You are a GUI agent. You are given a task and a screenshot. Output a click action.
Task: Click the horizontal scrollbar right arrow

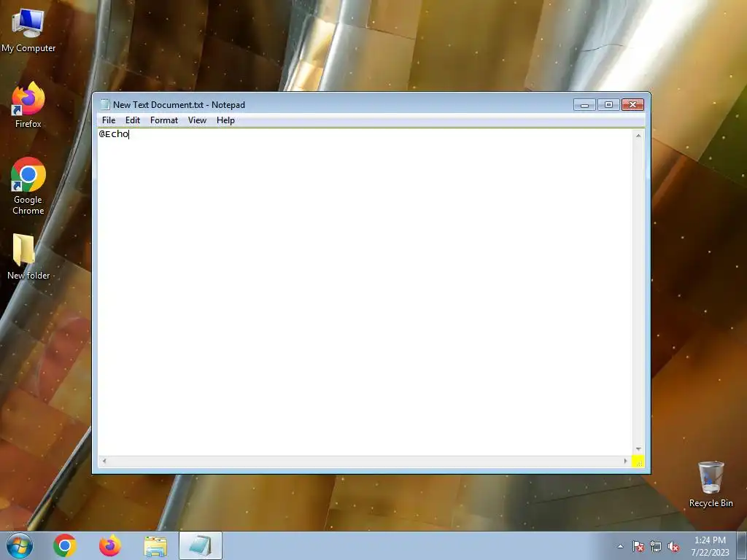pyautogui.click(x=625, y=461)
